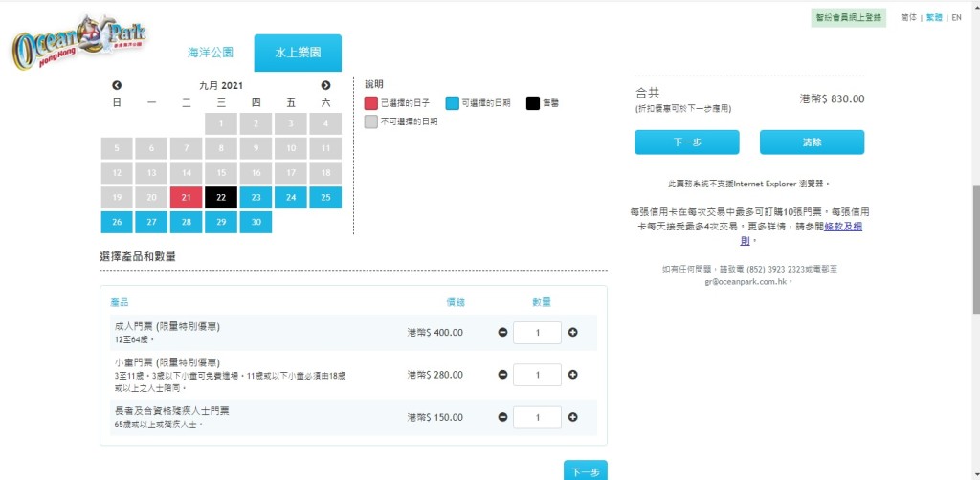Click the 清除 clear button

(812, 142)
